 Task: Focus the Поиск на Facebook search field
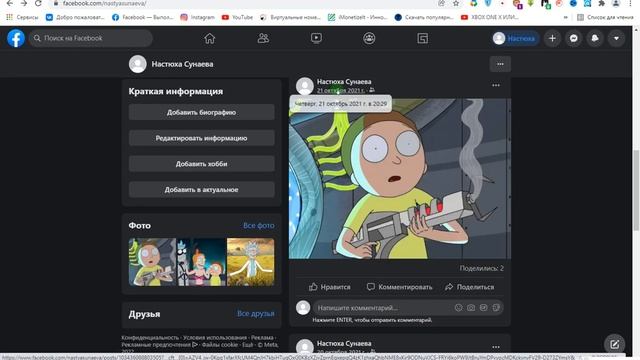pos(91,38)
